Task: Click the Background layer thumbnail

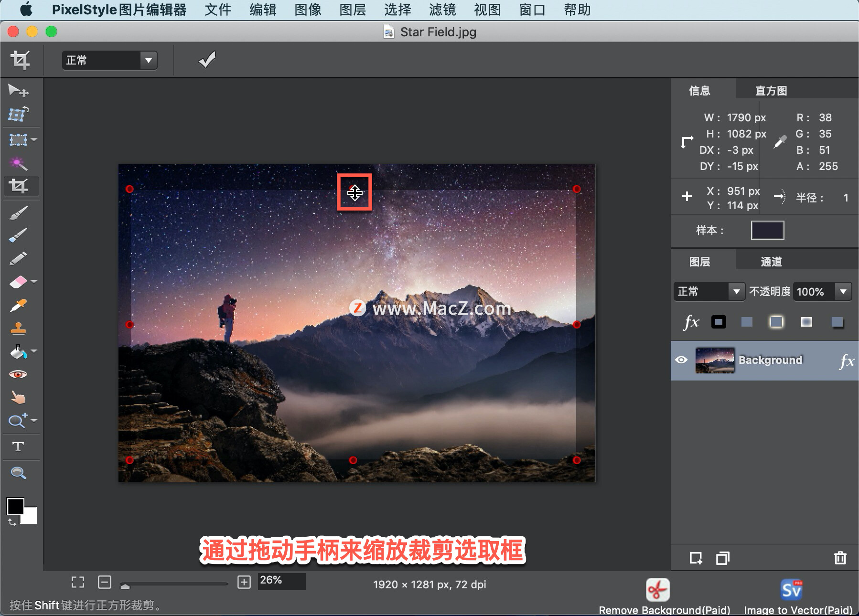Action: pos(715,360)
